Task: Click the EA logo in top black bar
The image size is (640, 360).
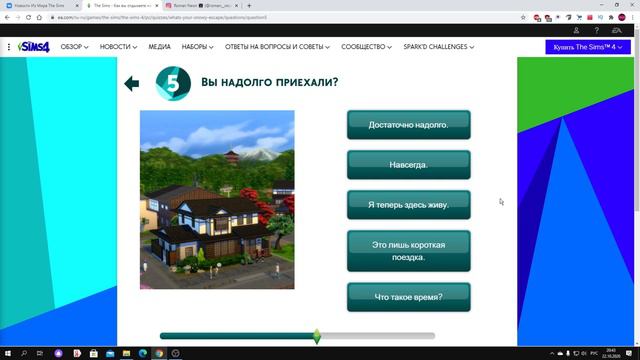Action: (x=616, y=31)
